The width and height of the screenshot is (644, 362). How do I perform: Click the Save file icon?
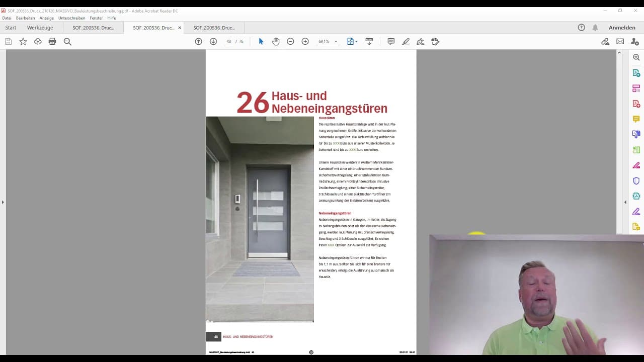pyautogui.click(x=9, y=42)
